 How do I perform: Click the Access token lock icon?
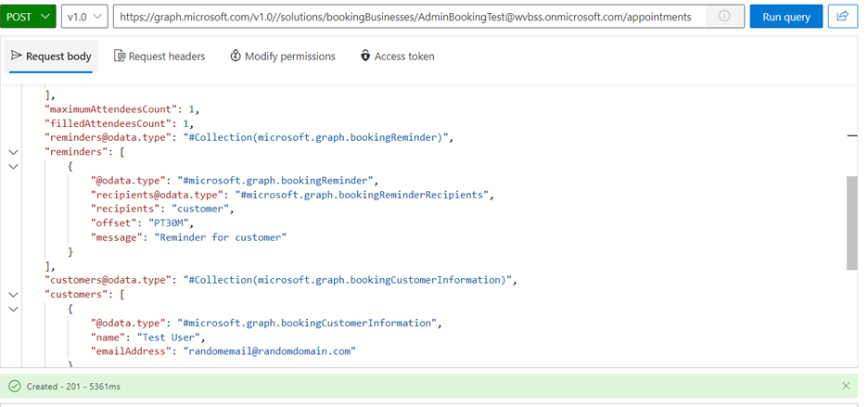364,56
